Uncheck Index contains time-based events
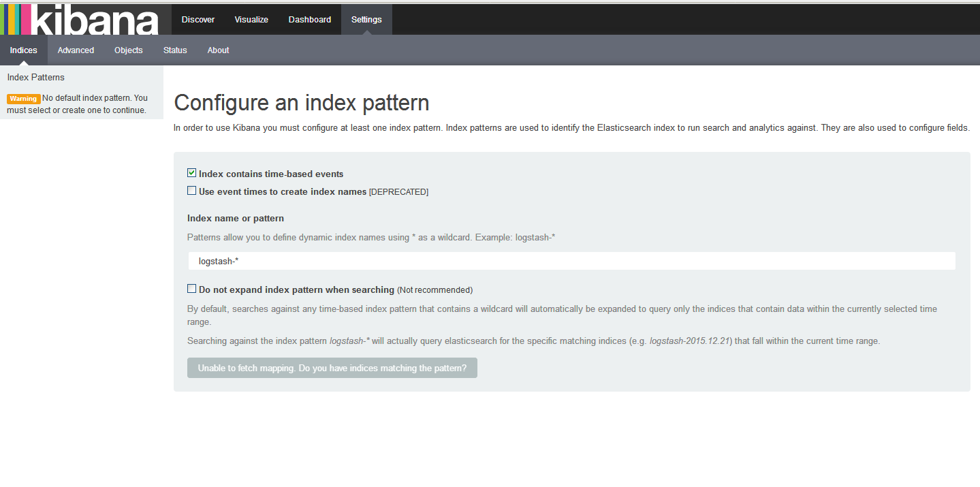 [x=192, y=174]
